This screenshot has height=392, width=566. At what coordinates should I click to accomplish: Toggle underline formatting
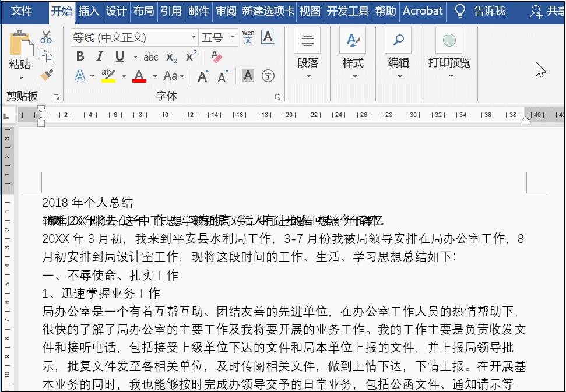[x=118, y=56]
